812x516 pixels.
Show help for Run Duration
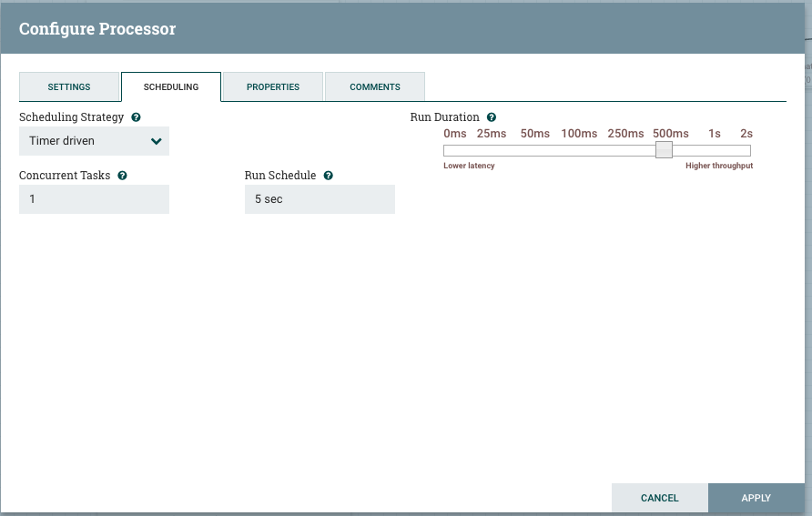492,117
